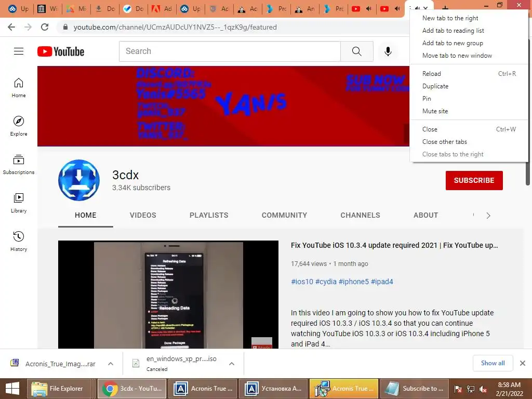Click Show all downloads button

(493, 363)
